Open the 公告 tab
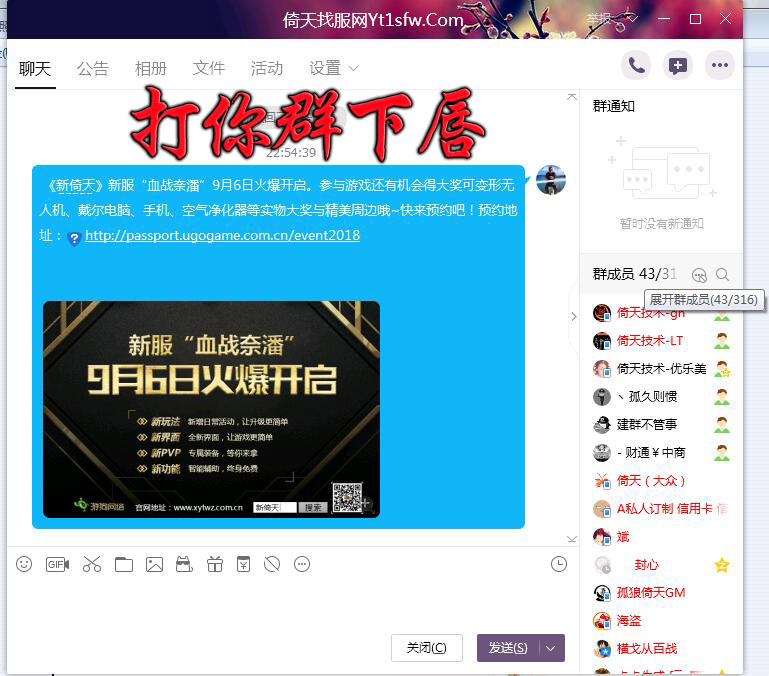The image size is (769, 676). [93, 68]
